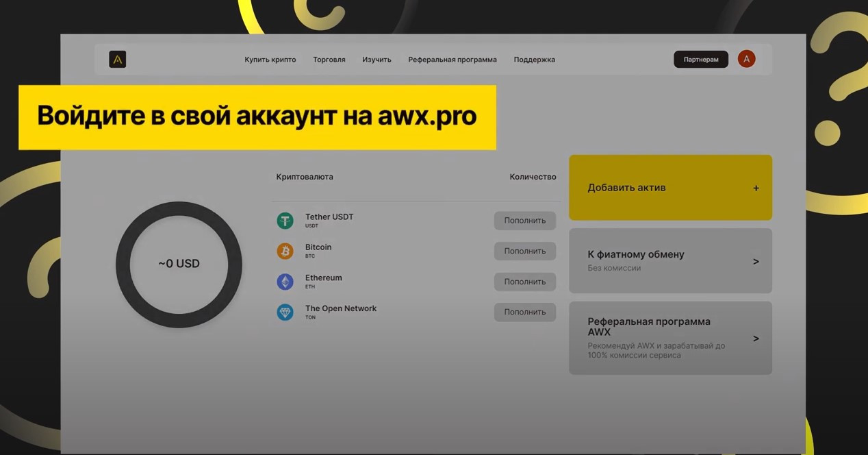868x455 pixels.
Task: Open the Поддержка page
Action: pos(534,60)
